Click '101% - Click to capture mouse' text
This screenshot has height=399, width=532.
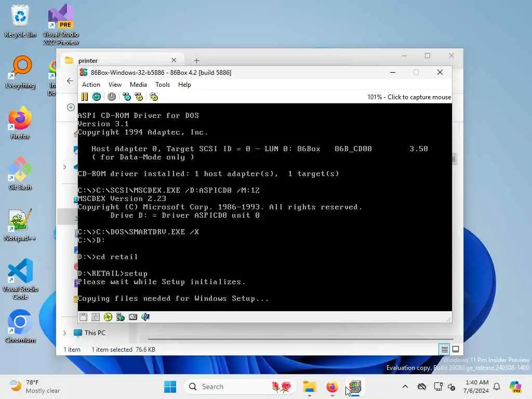409,97
